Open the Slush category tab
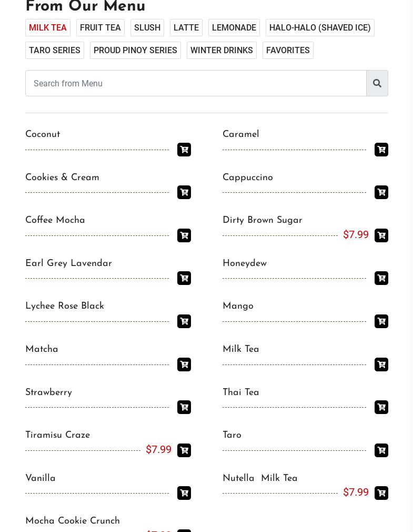The width and height of the screenshot is (413, 532). click(147, 27)
